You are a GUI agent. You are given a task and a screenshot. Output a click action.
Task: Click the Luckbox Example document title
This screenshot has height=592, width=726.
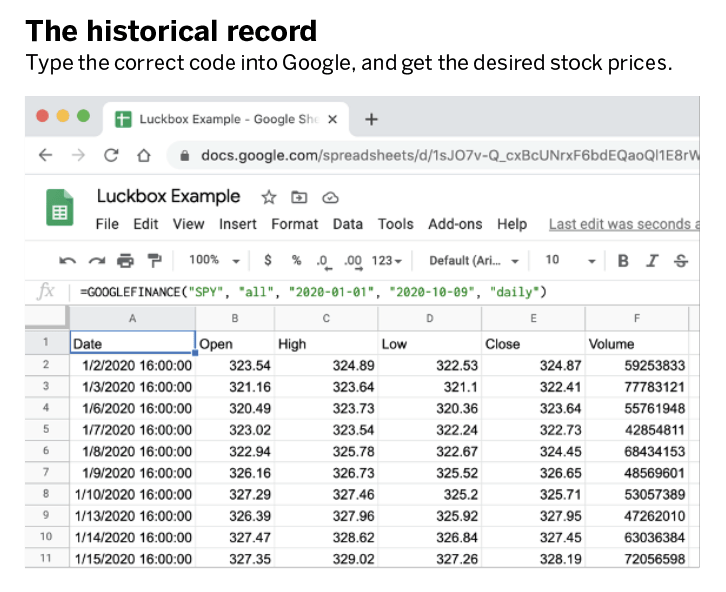pos(169,196)
